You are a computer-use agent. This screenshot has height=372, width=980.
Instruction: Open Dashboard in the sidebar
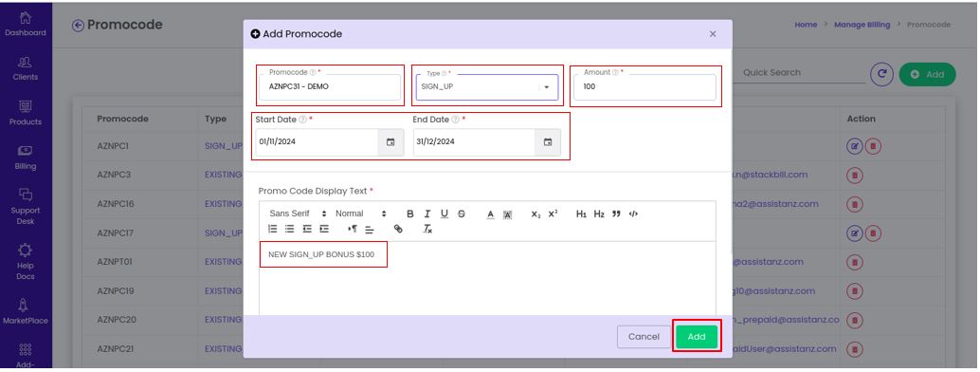click(26, 25)
